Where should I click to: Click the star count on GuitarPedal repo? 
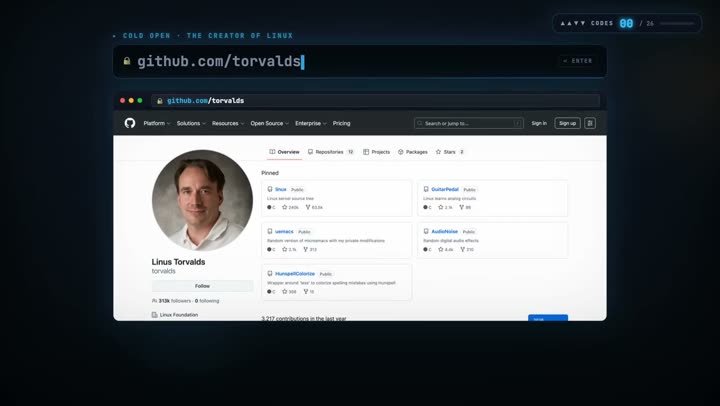445,208
